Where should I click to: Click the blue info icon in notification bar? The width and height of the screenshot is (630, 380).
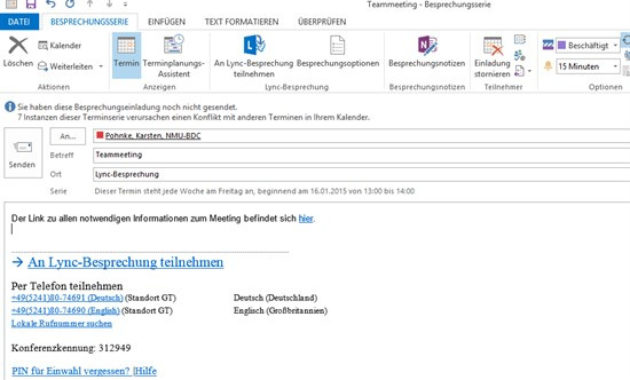10,107
